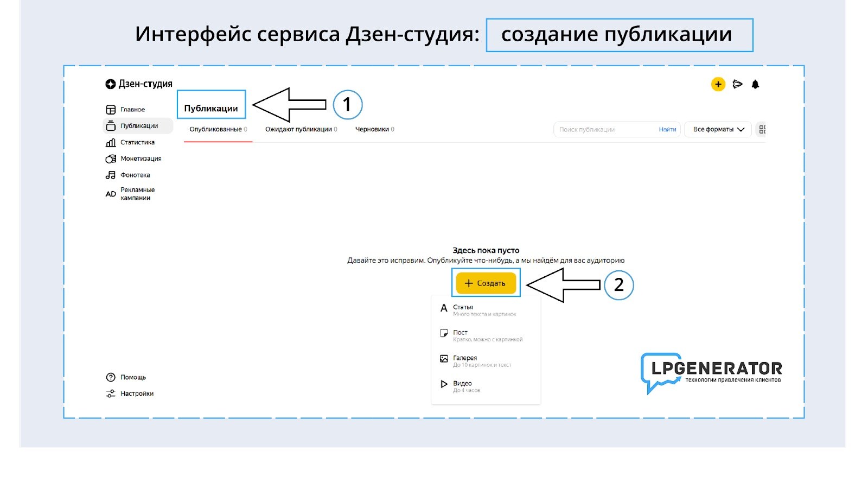This screenshot has width=868, height=482.
Task: Click the yellow plus icon in the header
Action: tap(718, 84)
